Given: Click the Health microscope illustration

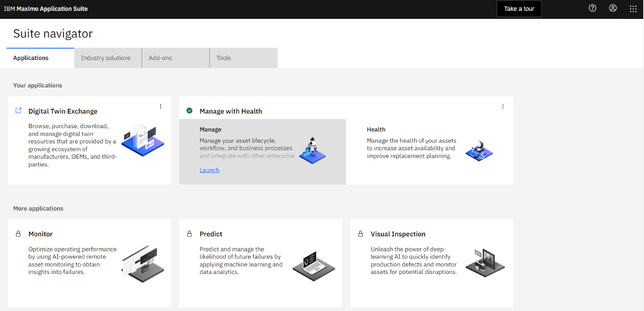Looking at the screenshot, I should (x=479, y=151).
